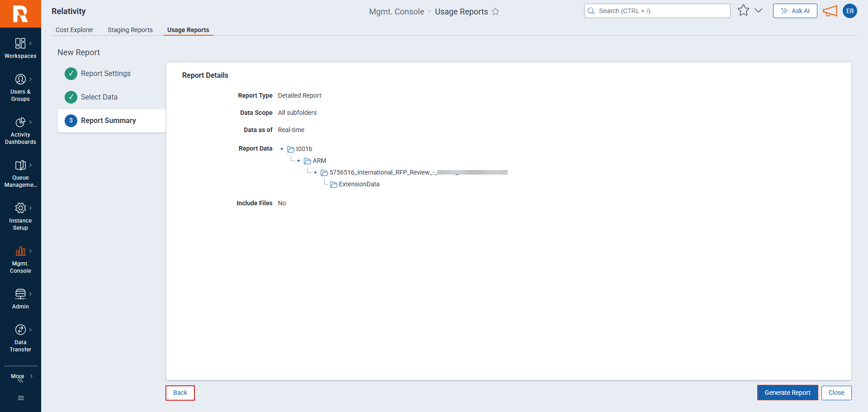868x412 pixels.
Task: Select the Usage Reports tab
Action: (x=188, y=30)
